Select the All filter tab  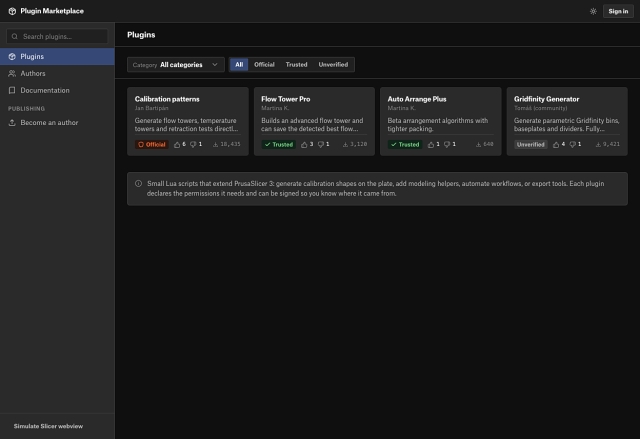[x=239, y=64]
